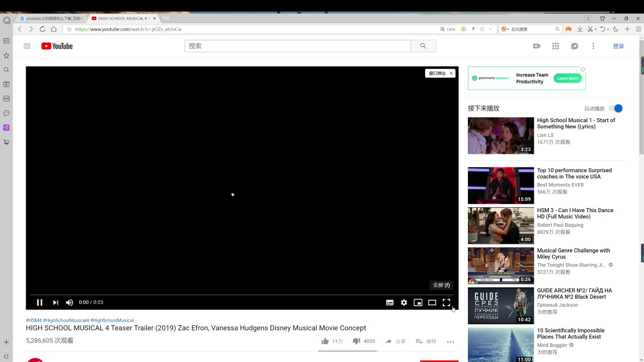Click the #HSM4 hashtag link
644x362 pixels.
(34, 320)
